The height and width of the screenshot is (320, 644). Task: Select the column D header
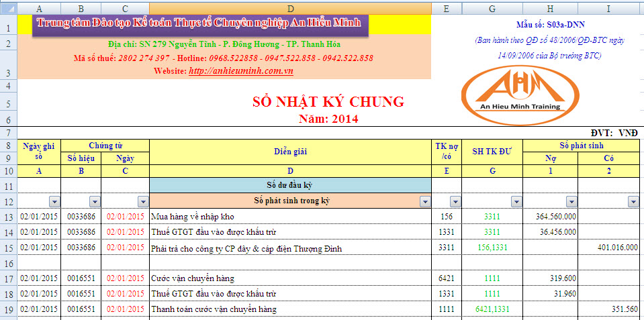(290, 7)
